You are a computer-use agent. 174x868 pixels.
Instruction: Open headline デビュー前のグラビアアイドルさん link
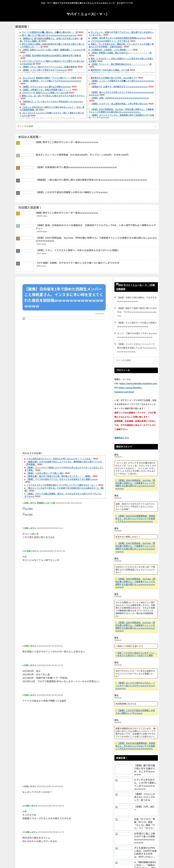tap(49, 67)
